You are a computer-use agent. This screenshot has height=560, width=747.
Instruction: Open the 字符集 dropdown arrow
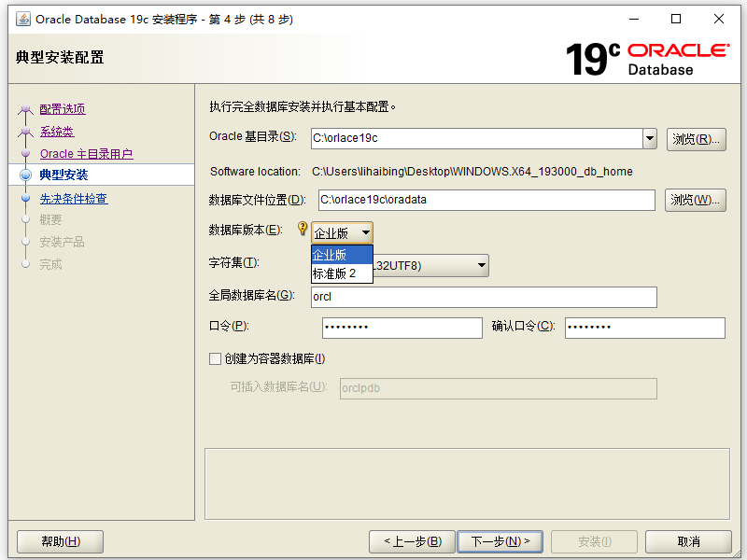(482, 265)
